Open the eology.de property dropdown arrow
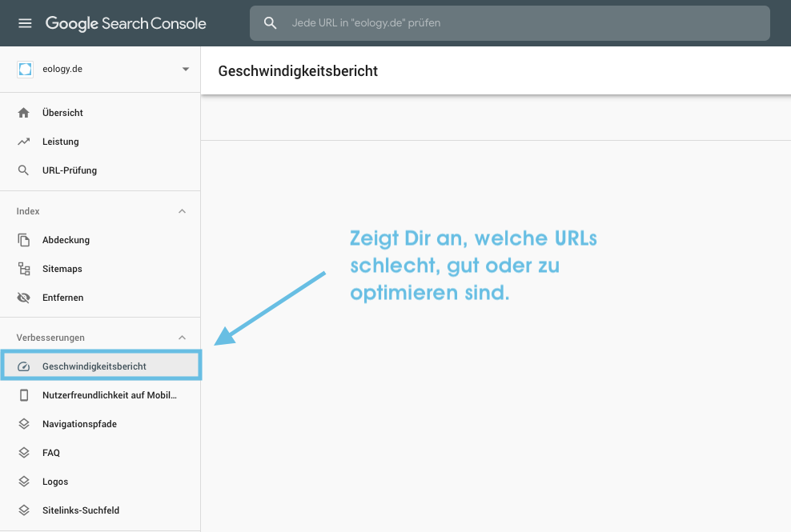 pos(186,69)
